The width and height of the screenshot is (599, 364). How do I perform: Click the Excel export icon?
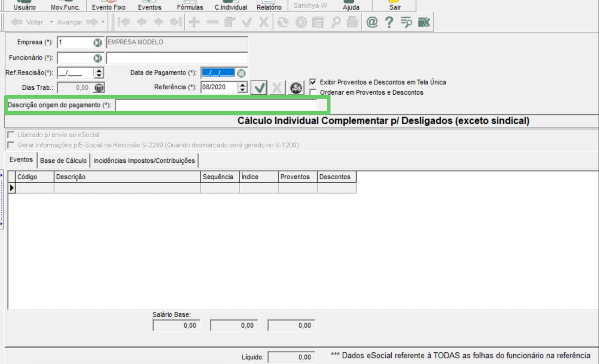point(424,22)
